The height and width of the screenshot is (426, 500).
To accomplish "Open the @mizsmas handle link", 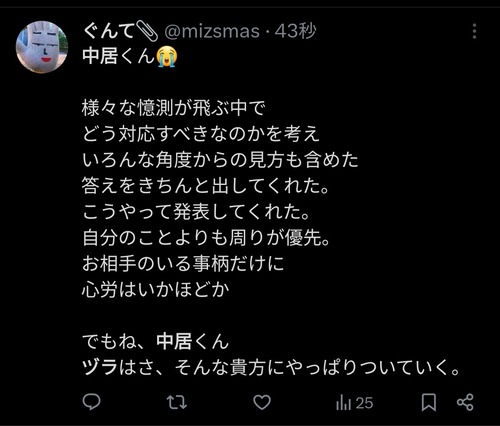I will [212, 32].
